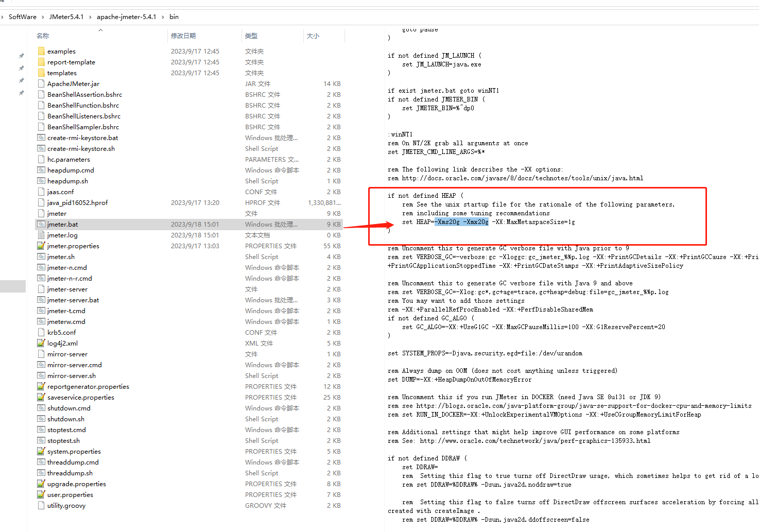This screenshot has width=759, height=532.
Task: Click the 1,330,881 size of hprof file
Action: tap(324, 202)
